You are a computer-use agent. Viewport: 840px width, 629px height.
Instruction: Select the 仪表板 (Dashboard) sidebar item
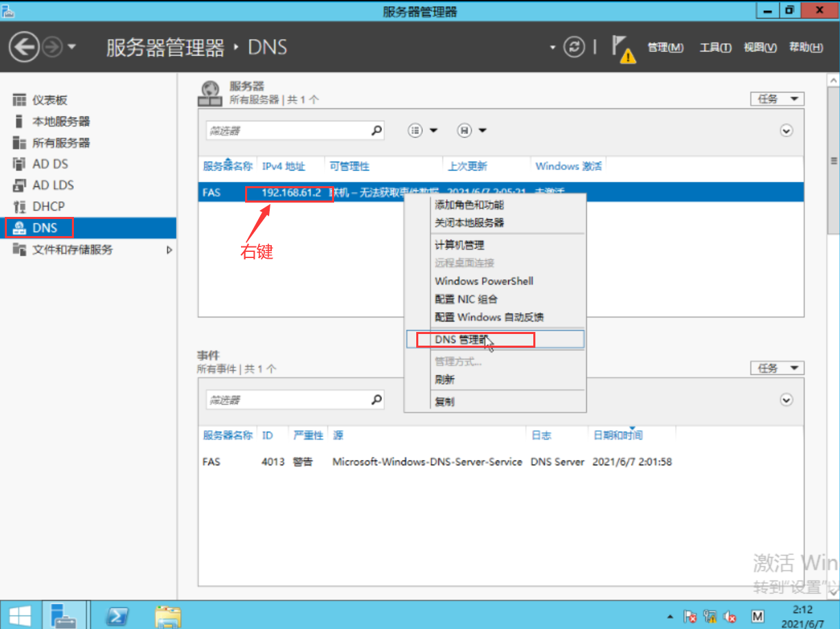[x=47, y=99]
